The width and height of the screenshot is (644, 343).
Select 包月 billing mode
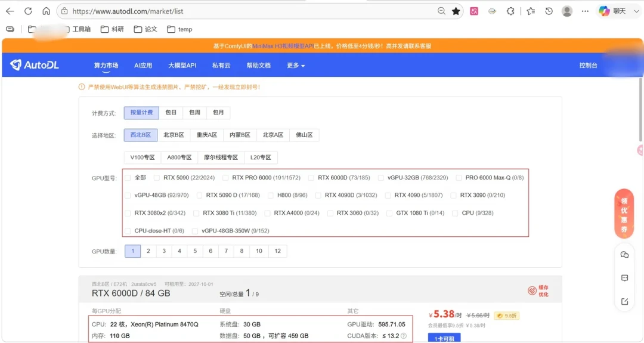coord(218,113)
